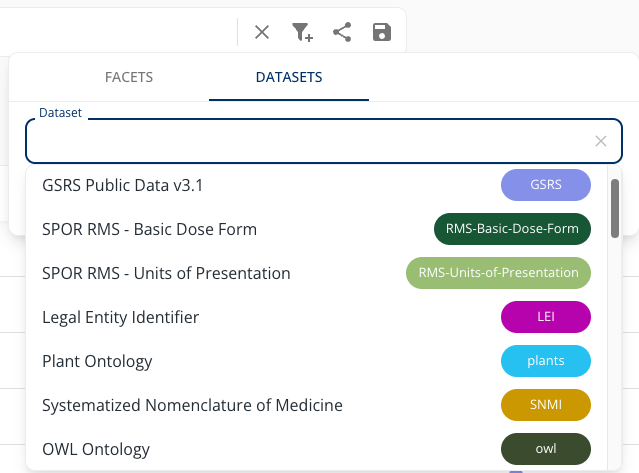Click the add filter funnel icon

[302, 32]
